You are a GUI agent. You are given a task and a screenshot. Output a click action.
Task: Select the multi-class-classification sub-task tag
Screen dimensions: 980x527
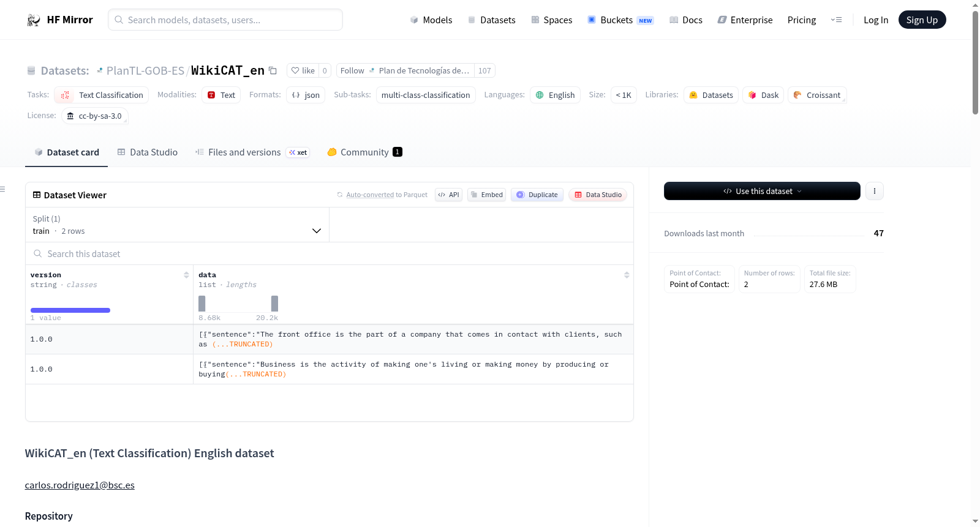coord(426,95)
